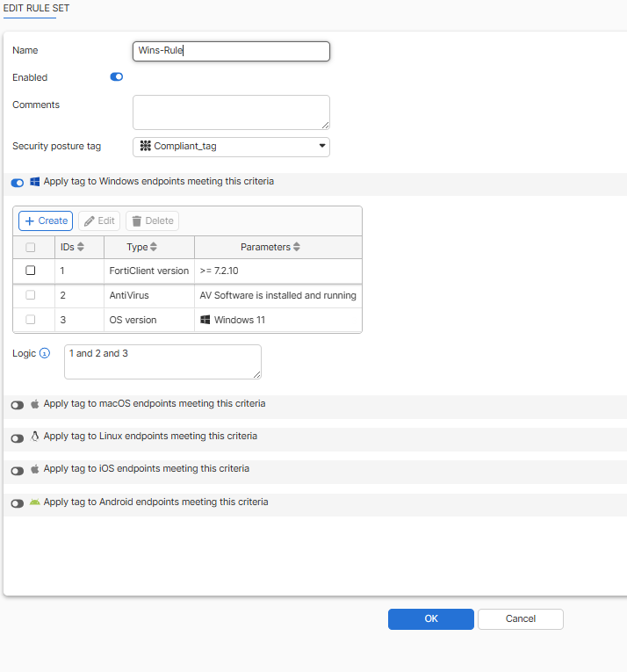The image size is (627, 672).
Task: Click the Android robot icon
Action: point(35,502)
